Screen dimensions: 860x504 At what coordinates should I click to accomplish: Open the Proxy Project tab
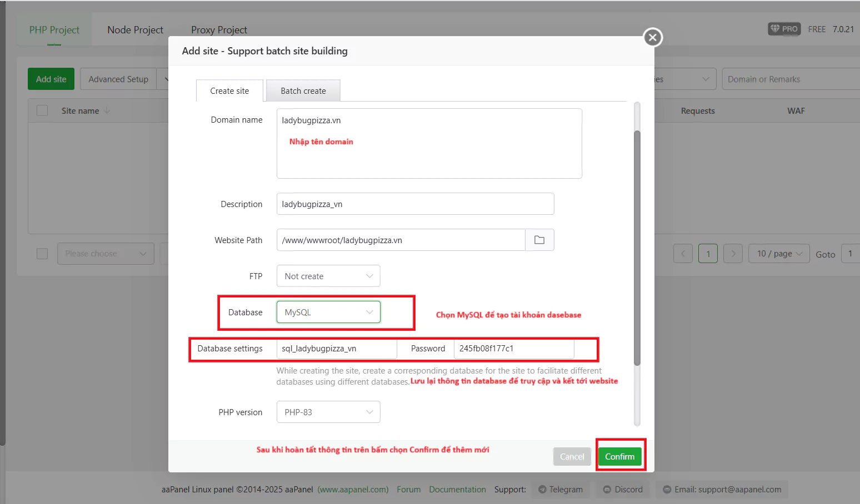(219, 30)
